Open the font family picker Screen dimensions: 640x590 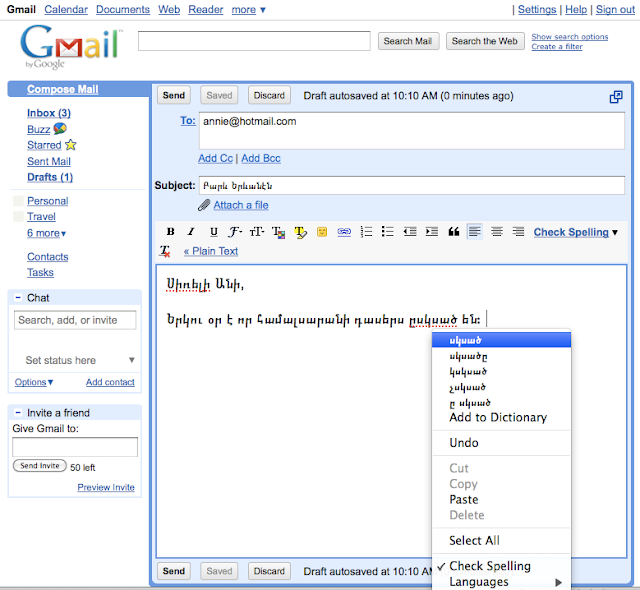coord(235,232)
